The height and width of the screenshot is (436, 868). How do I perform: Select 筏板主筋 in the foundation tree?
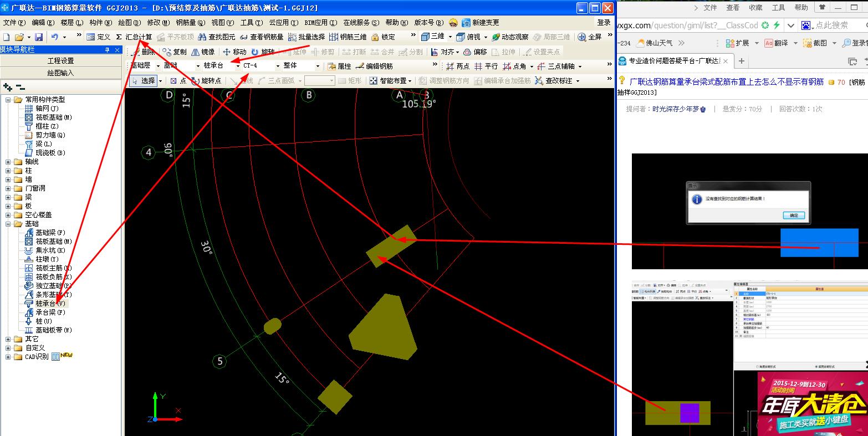53,268
